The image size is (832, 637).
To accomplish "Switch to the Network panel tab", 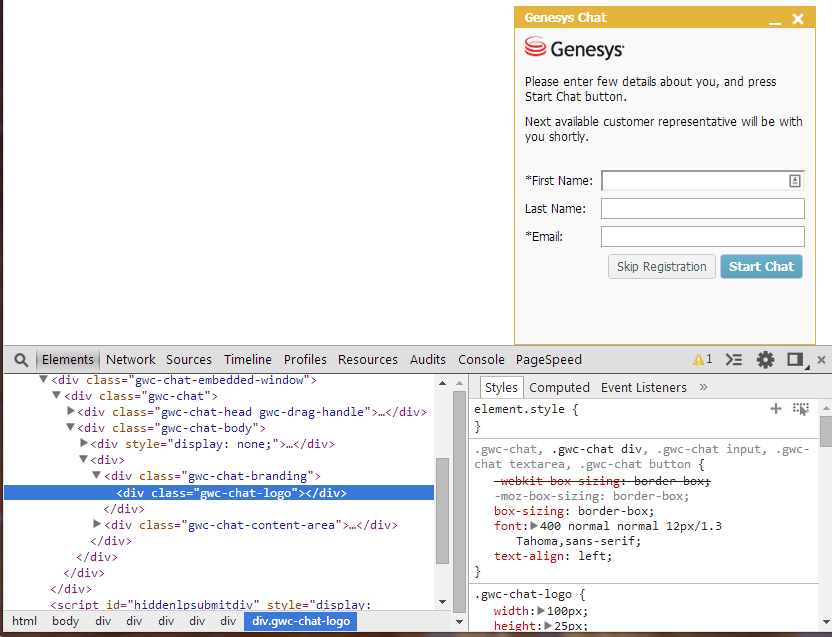I will point(131,360).
